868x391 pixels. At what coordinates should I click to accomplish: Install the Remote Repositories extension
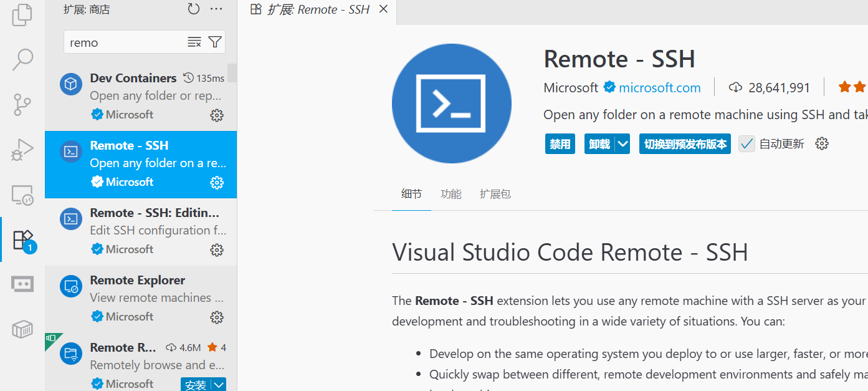[196, 385]
